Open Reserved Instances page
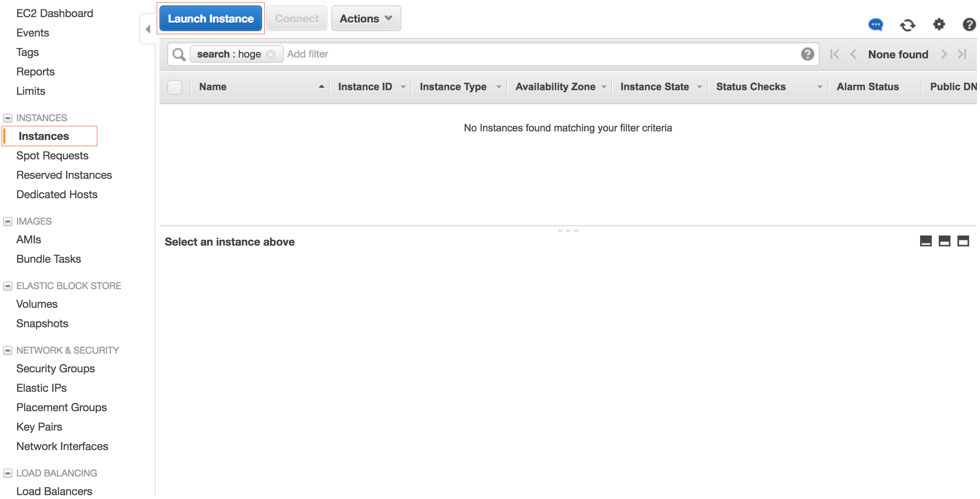980x499 pixels. (64, 176)
